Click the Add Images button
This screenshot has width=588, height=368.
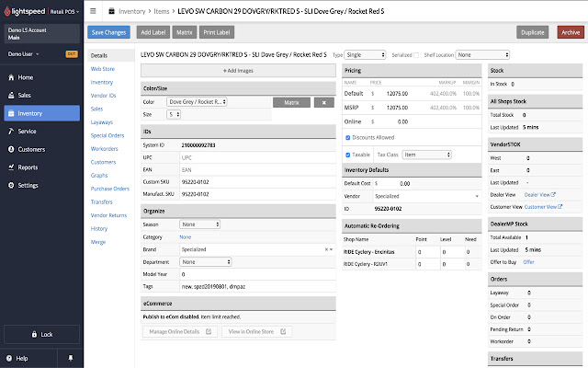[x=238, y=71]
